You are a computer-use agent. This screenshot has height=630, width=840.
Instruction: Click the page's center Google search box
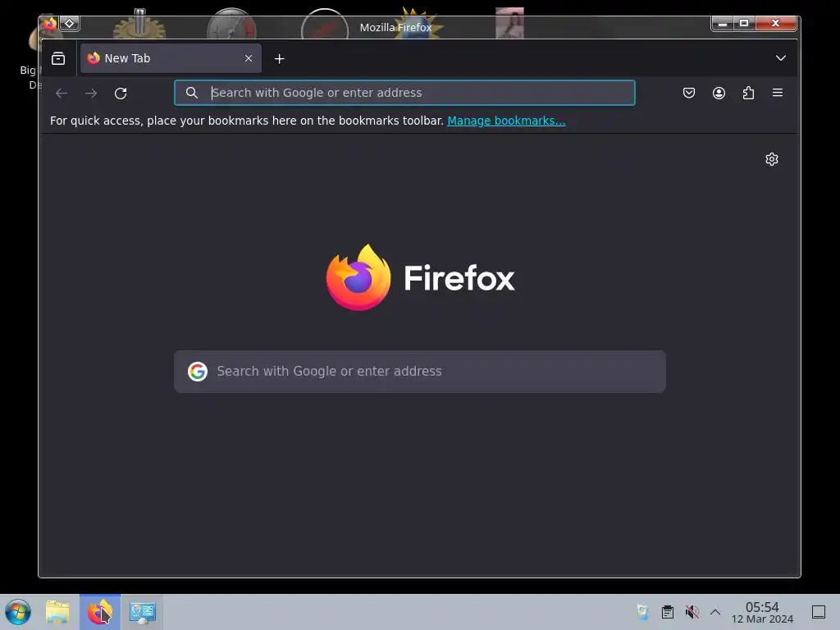pyautogui.click(x=420, y=372)
